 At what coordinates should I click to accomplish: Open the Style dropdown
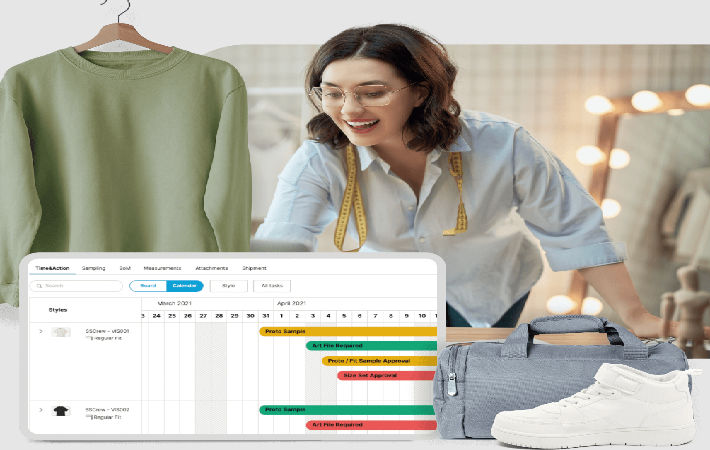click(229, 286)
